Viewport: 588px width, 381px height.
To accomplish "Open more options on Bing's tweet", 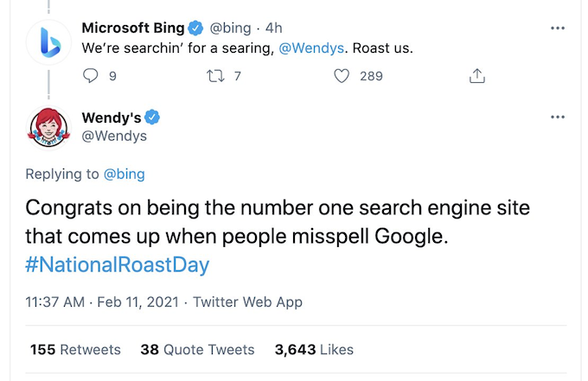I will pyautogui.click(x=557, y=28).
